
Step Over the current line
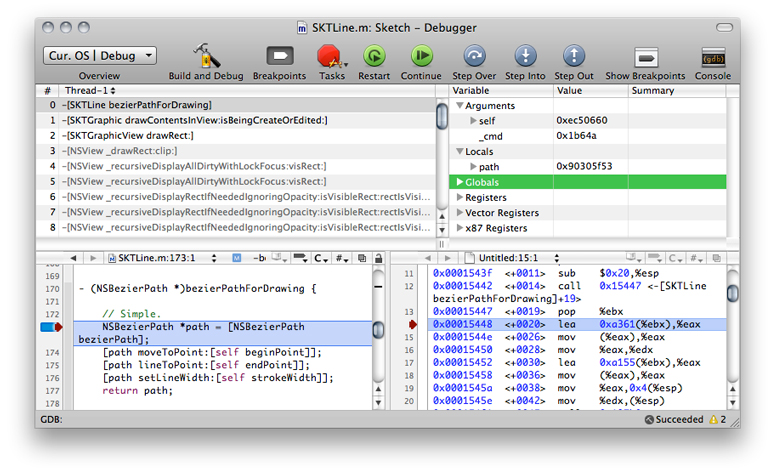pos(474,56)
